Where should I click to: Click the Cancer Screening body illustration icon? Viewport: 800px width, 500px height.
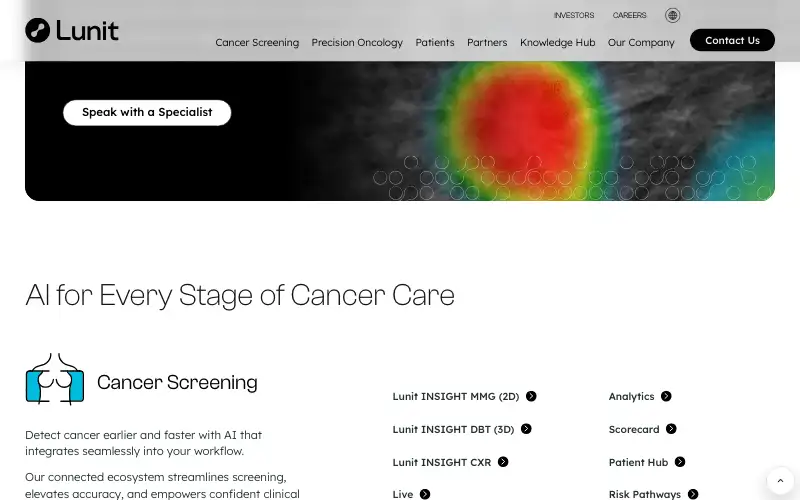55,379
